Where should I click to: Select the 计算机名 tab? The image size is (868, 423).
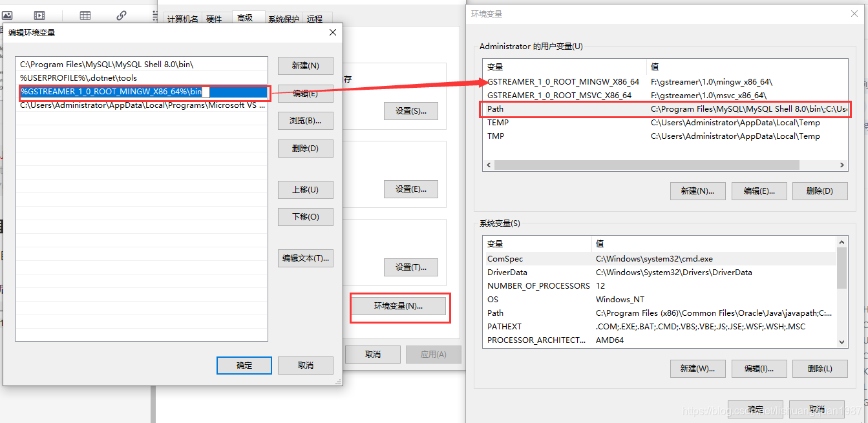(x=183, y=19)
